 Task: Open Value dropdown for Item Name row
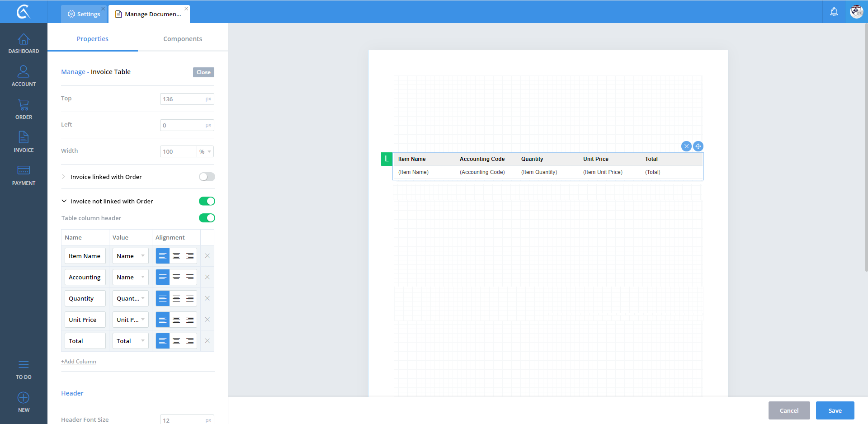[x=130, y=256]
